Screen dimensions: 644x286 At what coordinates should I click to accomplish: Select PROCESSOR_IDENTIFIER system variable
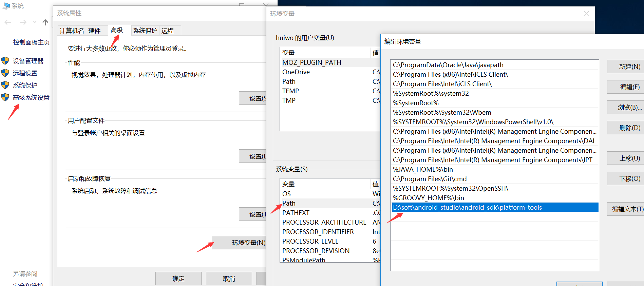tap(330, 232)
